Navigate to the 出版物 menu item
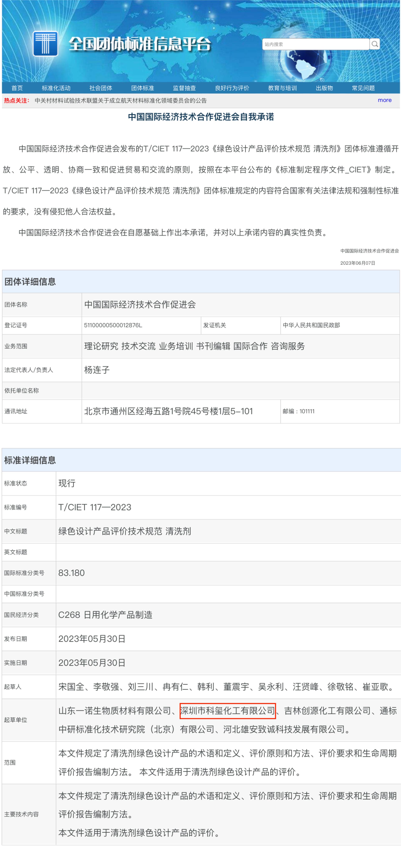The image size is (401, 868). point(324,88)
